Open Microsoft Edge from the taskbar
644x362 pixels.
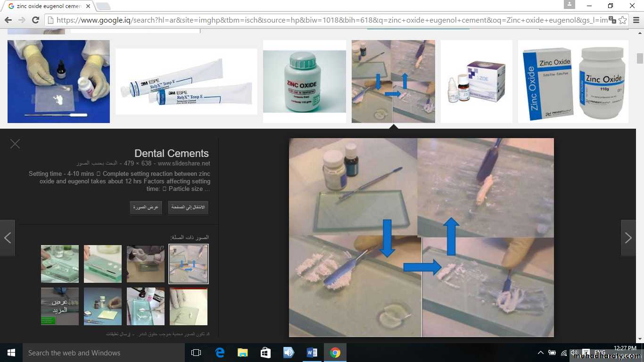click(x=220, y=353)
